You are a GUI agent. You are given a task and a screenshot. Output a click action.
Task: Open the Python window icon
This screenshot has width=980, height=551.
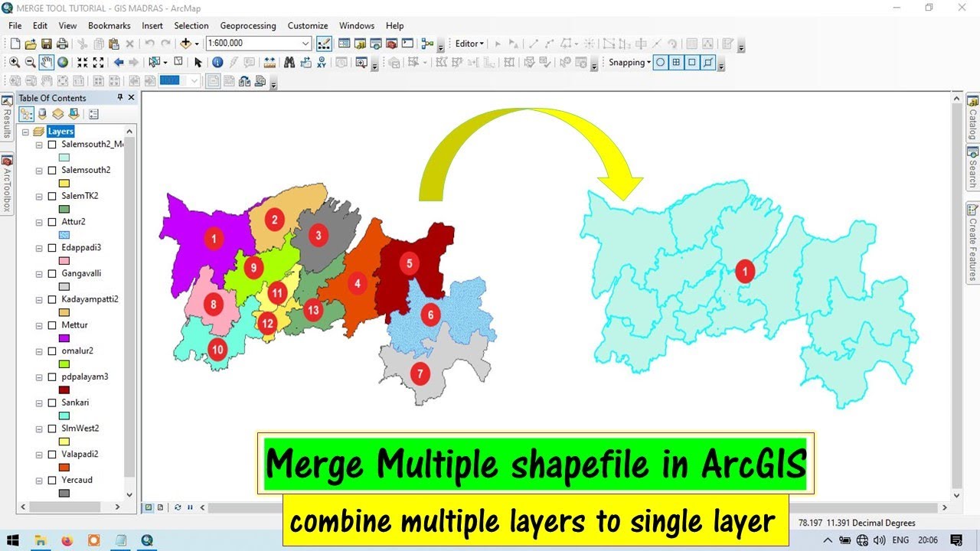tap(407, 44)
